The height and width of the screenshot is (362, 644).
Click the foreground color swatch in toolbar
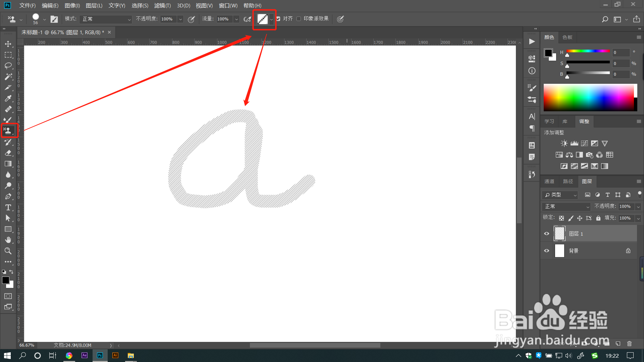[5, 280]
